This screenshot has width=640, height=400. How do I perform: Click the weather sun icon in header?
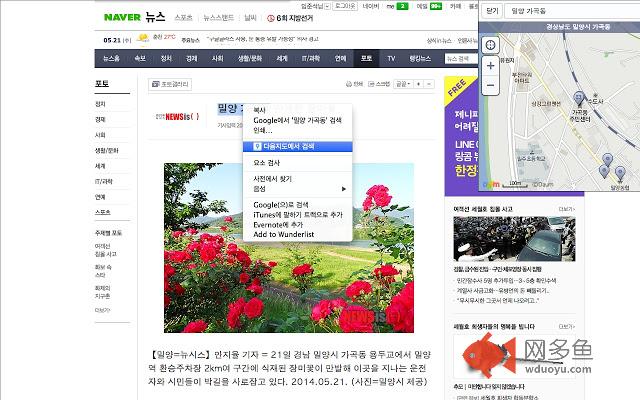click(143, 39)
